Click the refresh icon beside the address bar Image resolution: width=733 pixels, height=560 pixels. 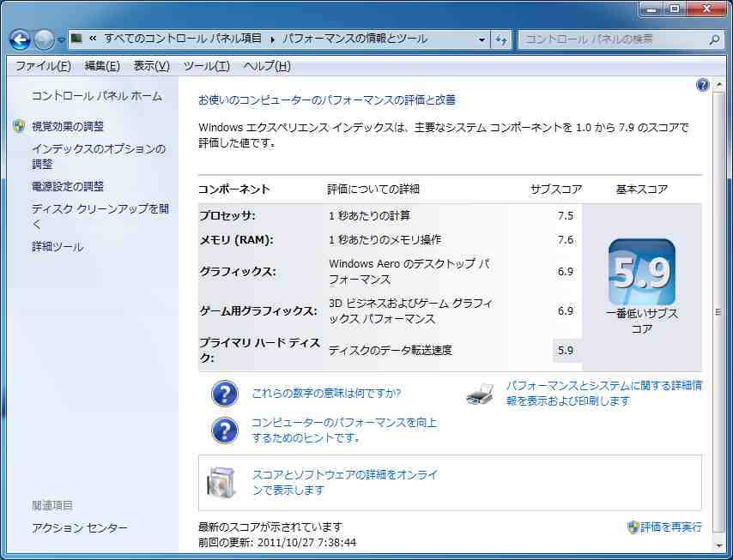[500, 39]
